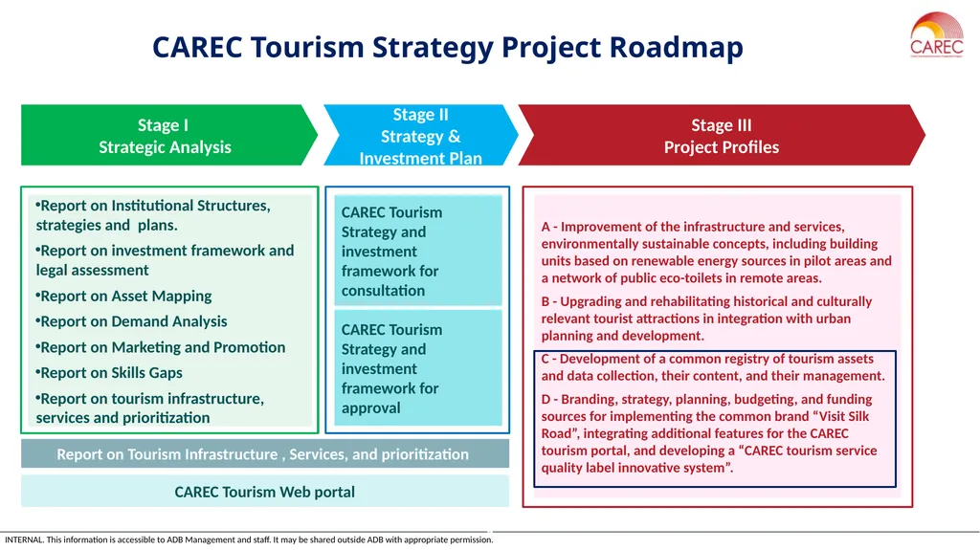This screenshot has height=550, width=980.
Task: Click the title 'CAREC Tourism Strategy Project Roadmap'
Action: 448,48
